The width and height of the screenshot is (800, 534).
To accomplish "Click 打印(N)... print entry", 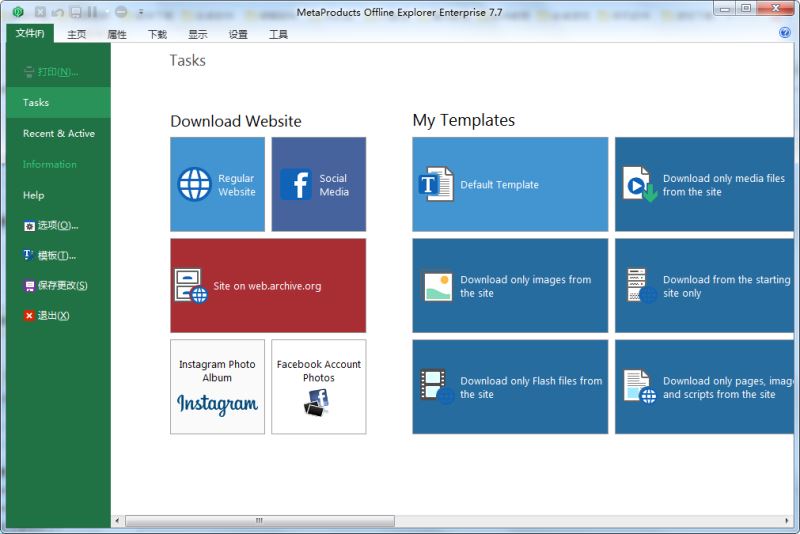I will coord(59,72).
